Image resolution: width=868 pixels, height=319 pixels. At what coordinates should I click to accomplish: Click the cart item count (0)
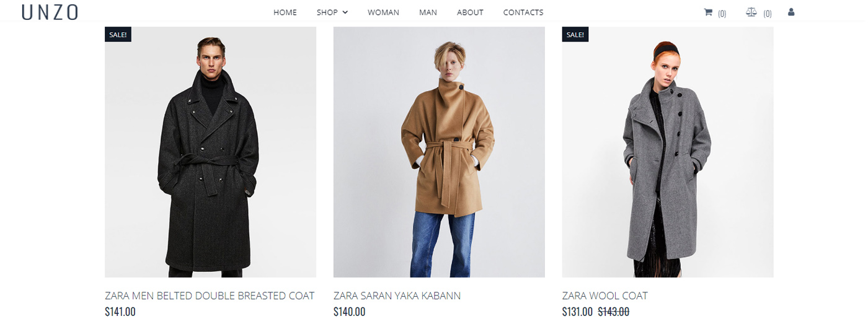[x=722, y=14]
